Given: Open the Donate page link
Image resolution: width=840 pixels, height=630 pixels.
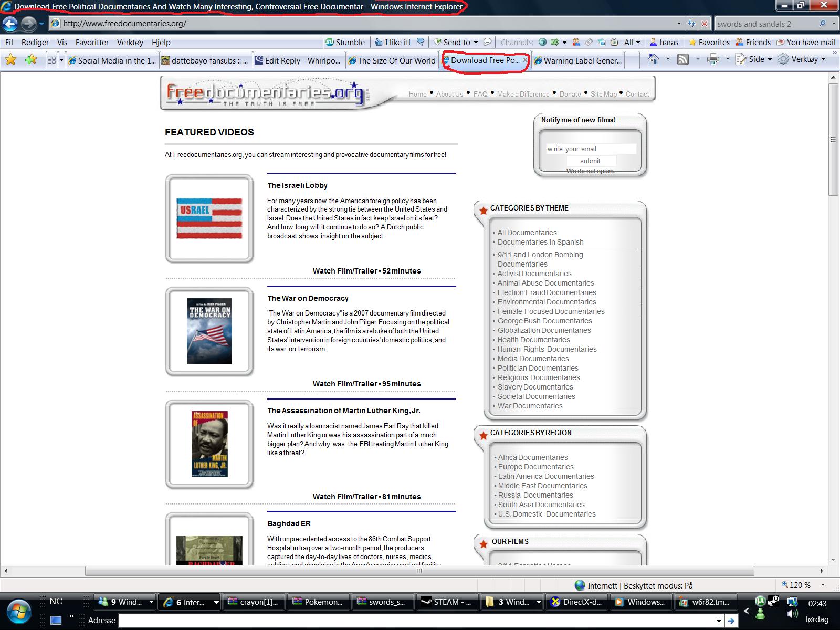Looking at the screenshot, I should click(570, 94).
